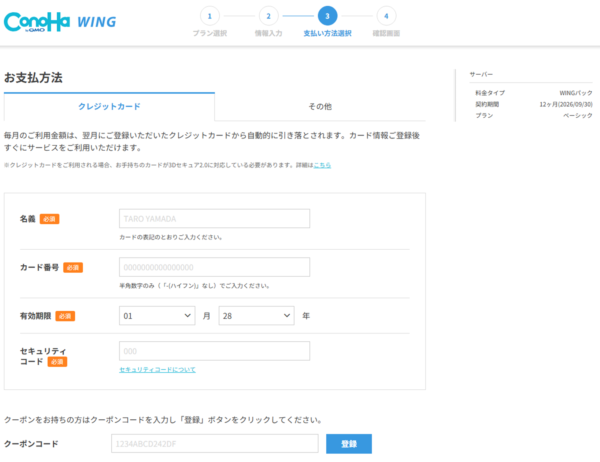Click step 4 circle 確認画面
600x462 pixels.
pos(386,15)
